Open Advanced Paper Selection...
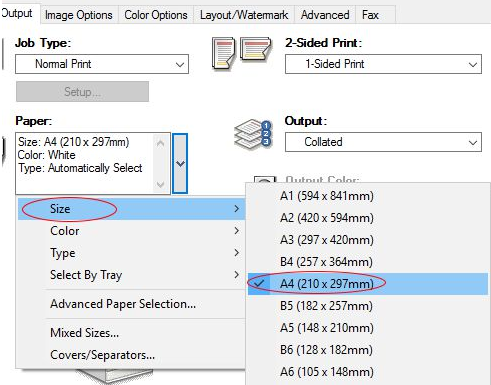The image size is (491, 385). [132, 304]
